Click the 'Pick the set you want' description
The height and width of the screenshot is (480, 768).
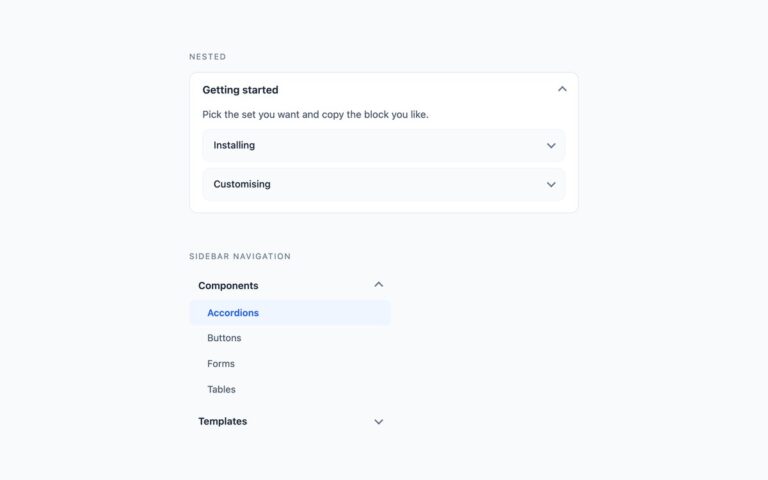pyautogui.click(x=315, y=115)
